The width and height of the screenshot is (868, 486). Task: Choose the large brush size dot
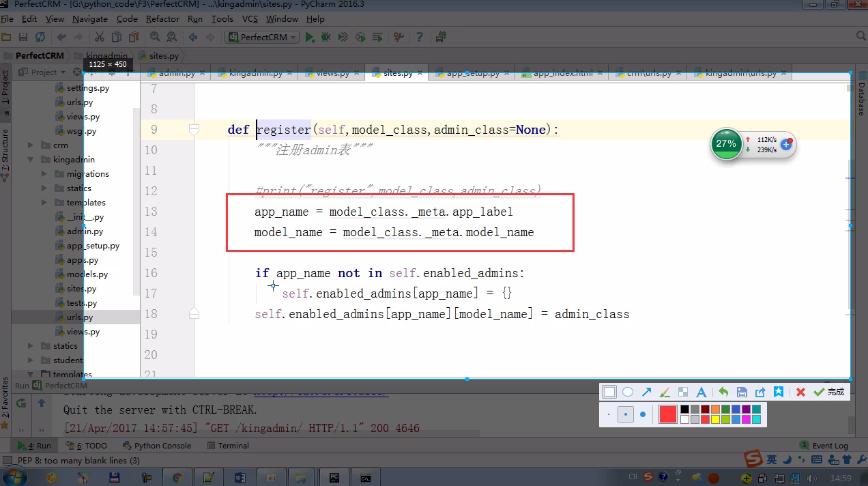(x=643, y=414)
